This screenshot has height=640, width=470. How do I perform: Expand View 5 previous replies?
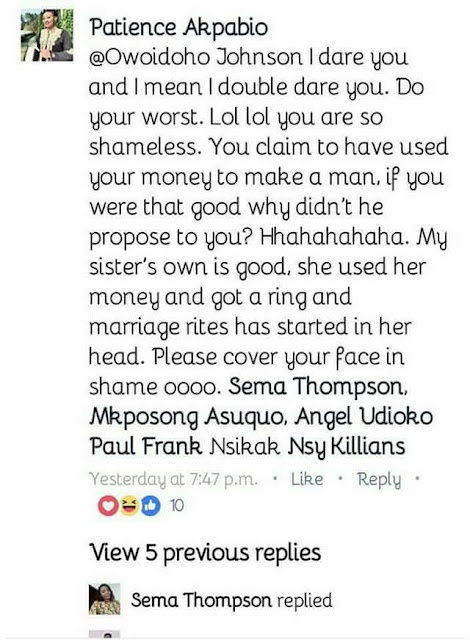(x=205, y=553)
